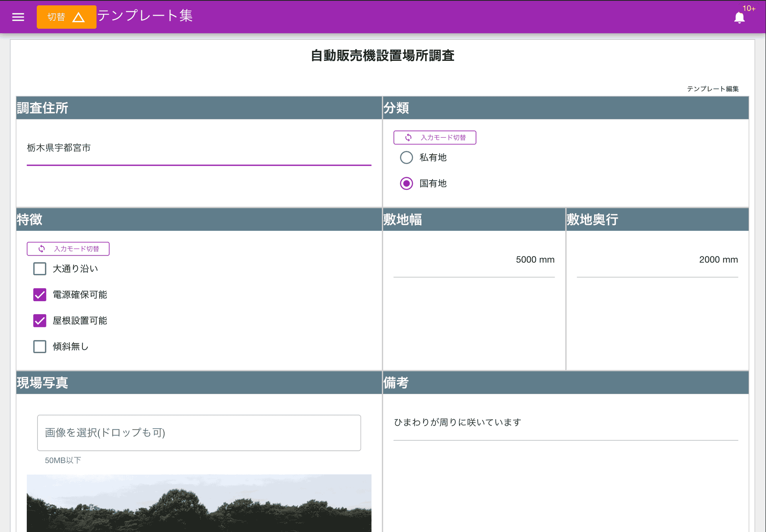766x532 pixels.
Task: Switch input mode for the 特徴 field
Action: pos(68,249)
